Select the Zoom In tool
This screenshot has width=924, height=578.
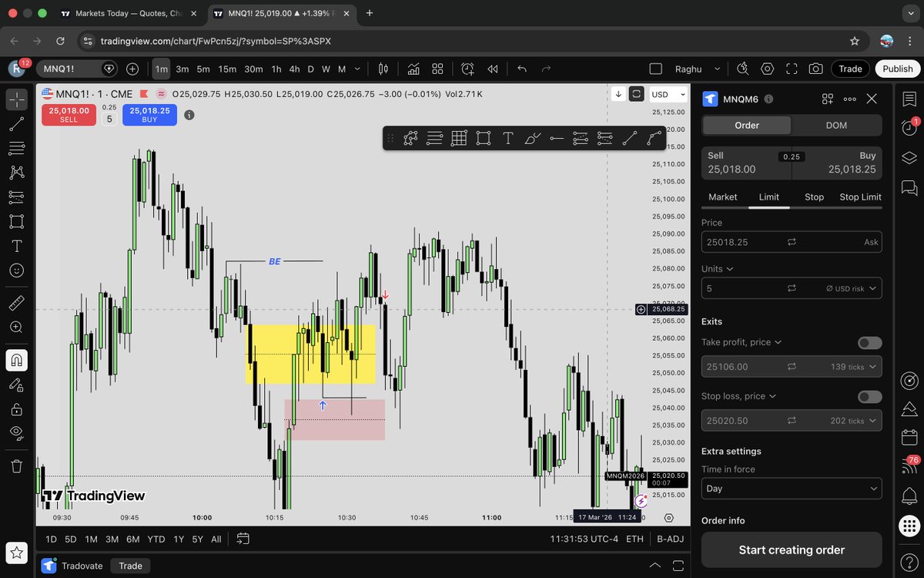tap(16, 328)
